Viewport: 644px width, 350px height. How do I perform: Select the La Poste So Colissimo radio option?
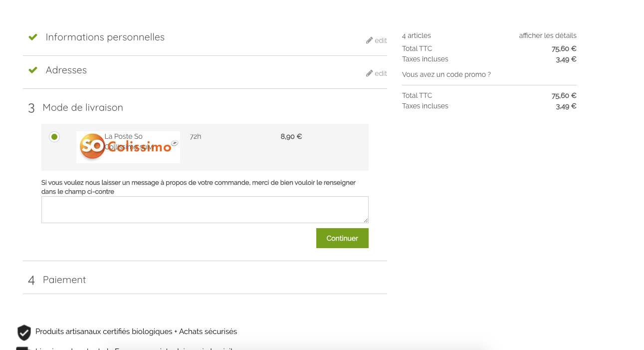click(x=54, y=137)
